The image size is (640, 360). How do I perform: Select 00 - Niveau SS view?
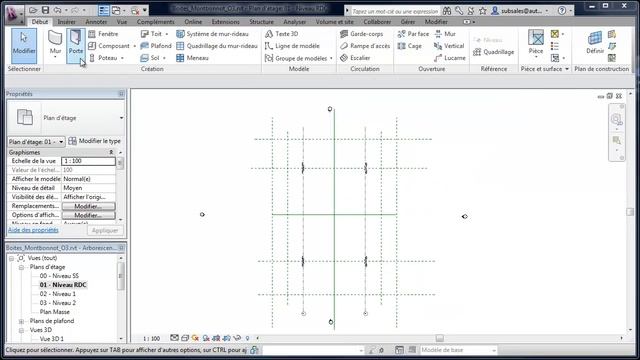59,276
